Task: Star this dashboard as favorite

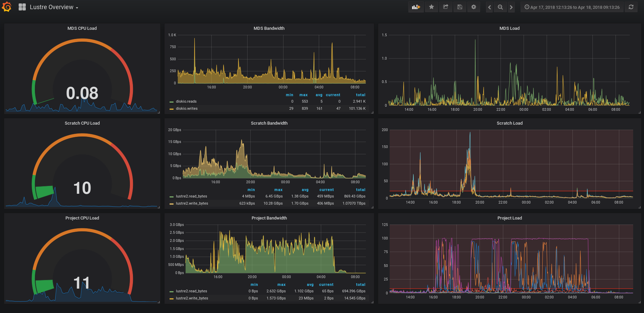Action: click(431, 7)
